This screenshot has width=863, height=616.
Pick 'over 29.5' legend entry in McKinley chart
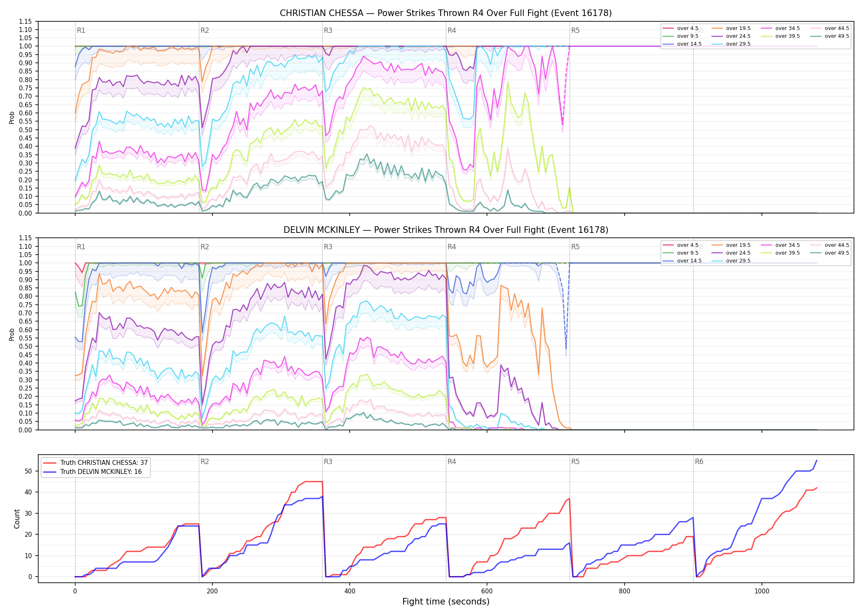[731, 261]
